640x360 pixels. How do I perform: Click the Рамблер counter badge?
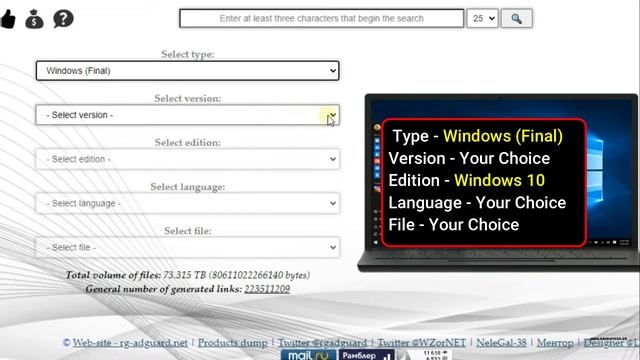pos(366,355)
